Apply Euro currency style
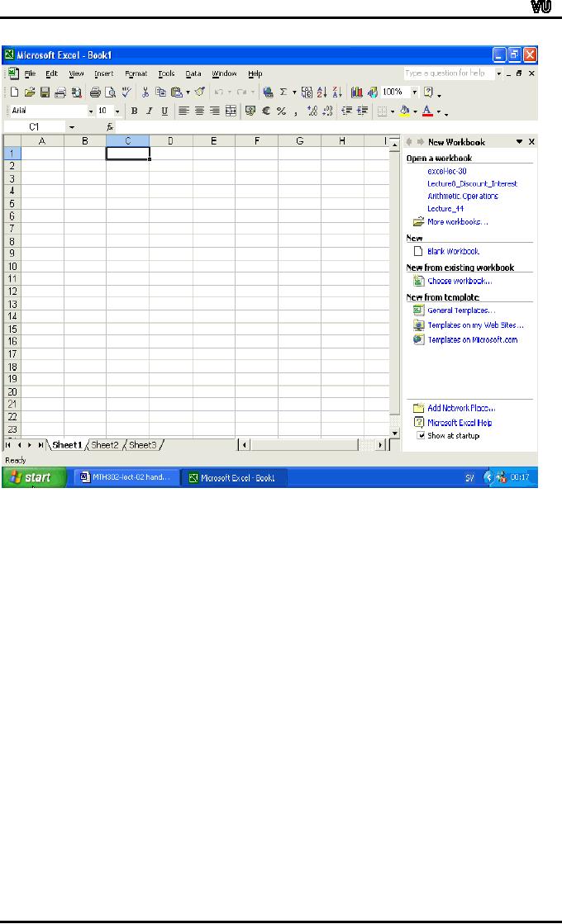 click(266, 111)
